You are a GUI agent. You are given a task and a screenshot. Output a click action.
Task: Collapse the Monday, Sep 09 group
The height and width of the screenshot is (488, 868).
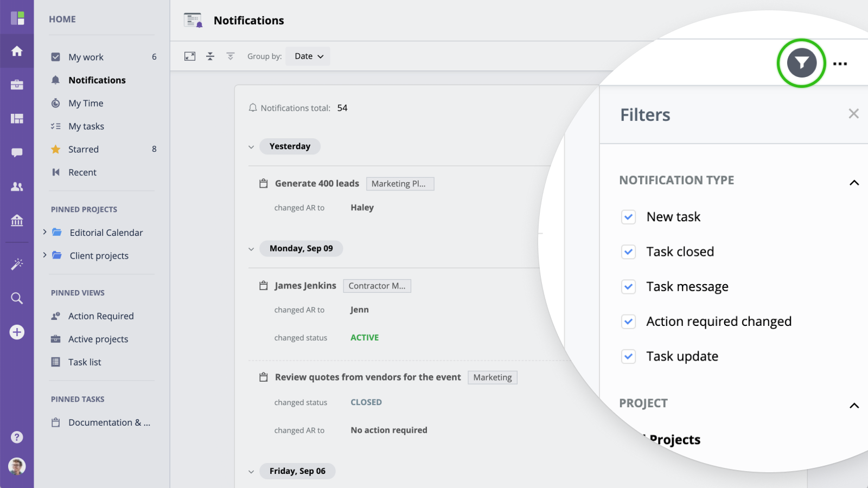click(x=251, y=249)
